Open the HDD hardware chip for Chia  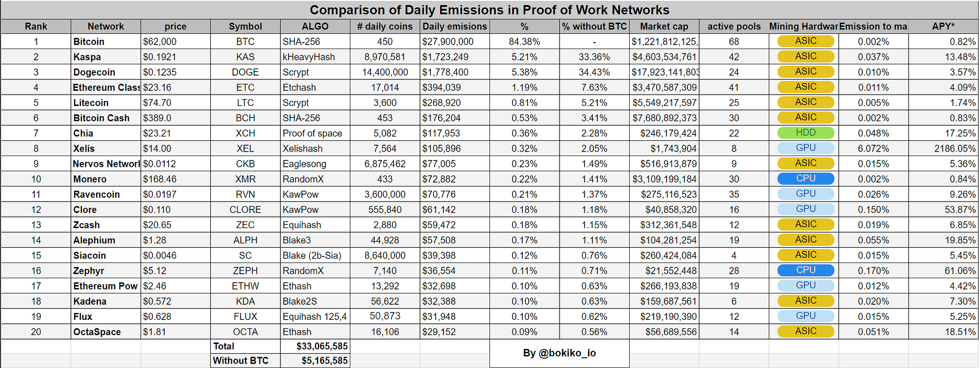[x=806, y=133]
